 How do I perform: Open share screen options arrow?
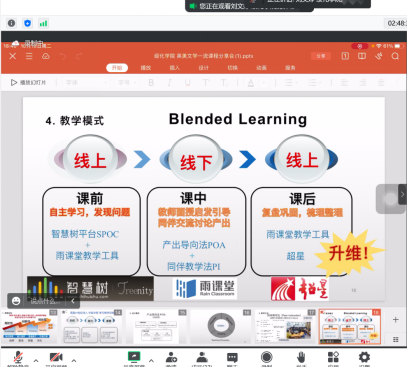pos(151,360)
